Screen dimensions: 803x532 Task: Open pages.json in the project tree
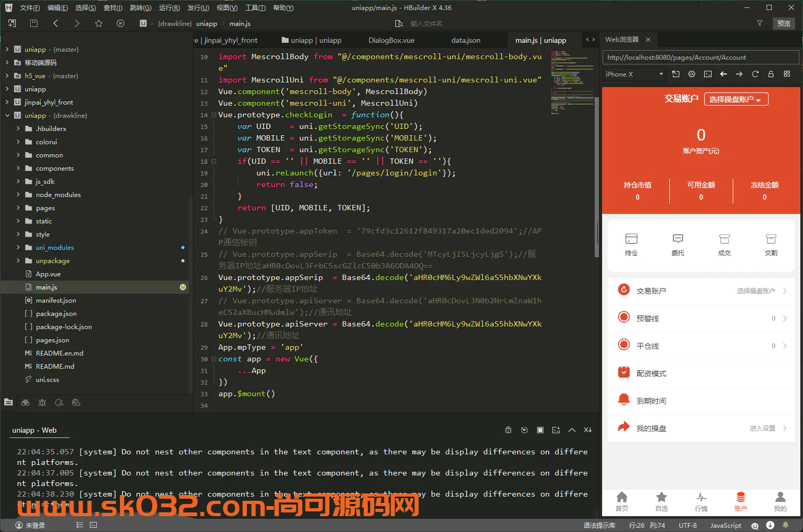[x=52, y=340]
